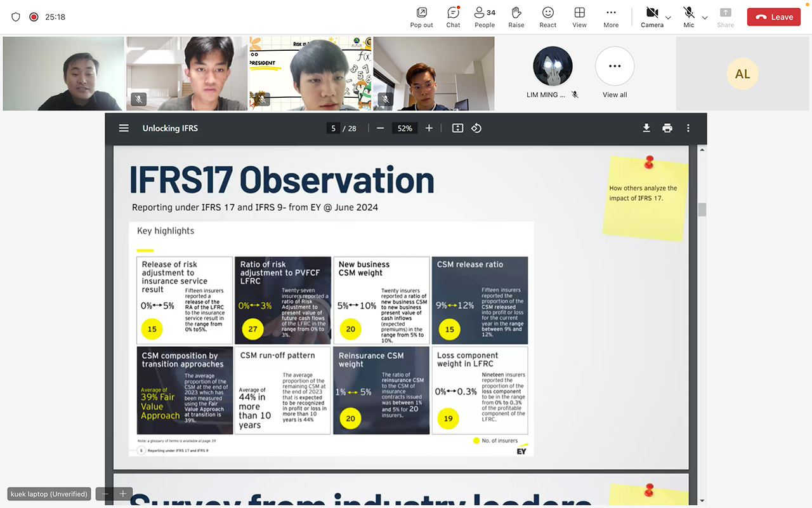Click the CSM release ratio card
The height and width of the screenshot is (508, 812).
click(480, 300)
